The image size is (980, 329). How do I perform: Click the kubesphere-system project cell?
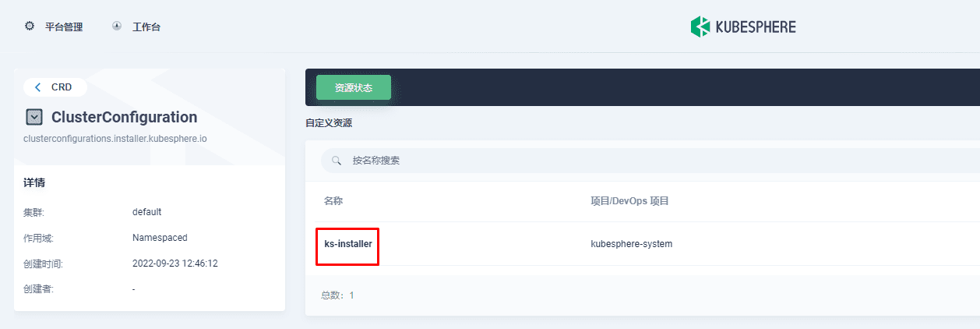point(632,244)
